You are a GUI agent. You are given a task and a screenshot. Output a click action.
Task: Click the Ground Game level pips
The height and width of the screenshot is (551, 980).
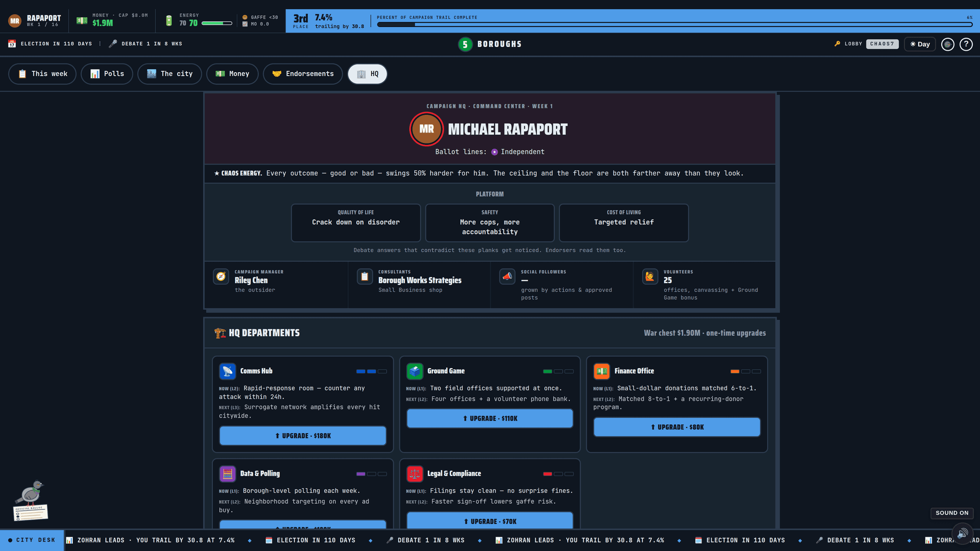[x=558, y=372]
